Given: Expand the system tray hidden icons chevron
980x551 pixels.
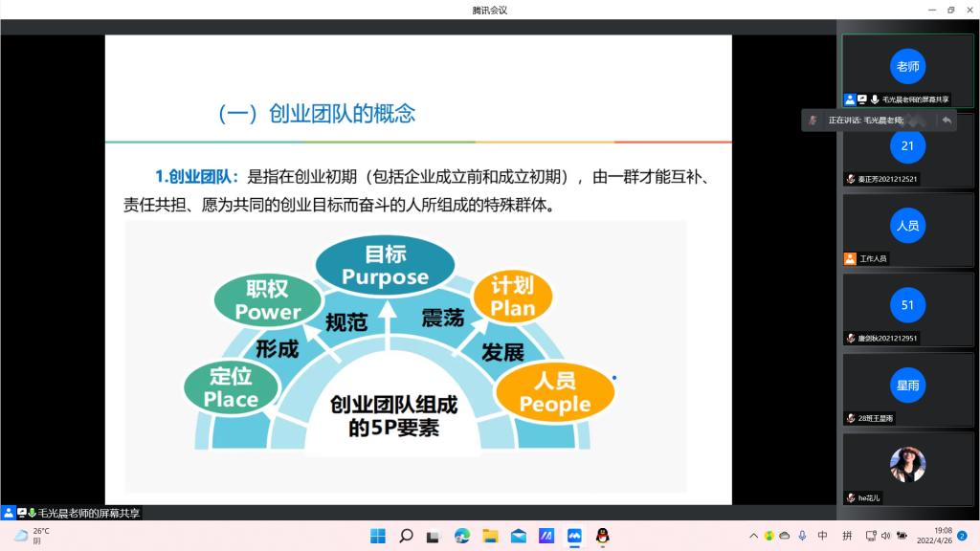Looking at the screenshot, I should point(753,536).
